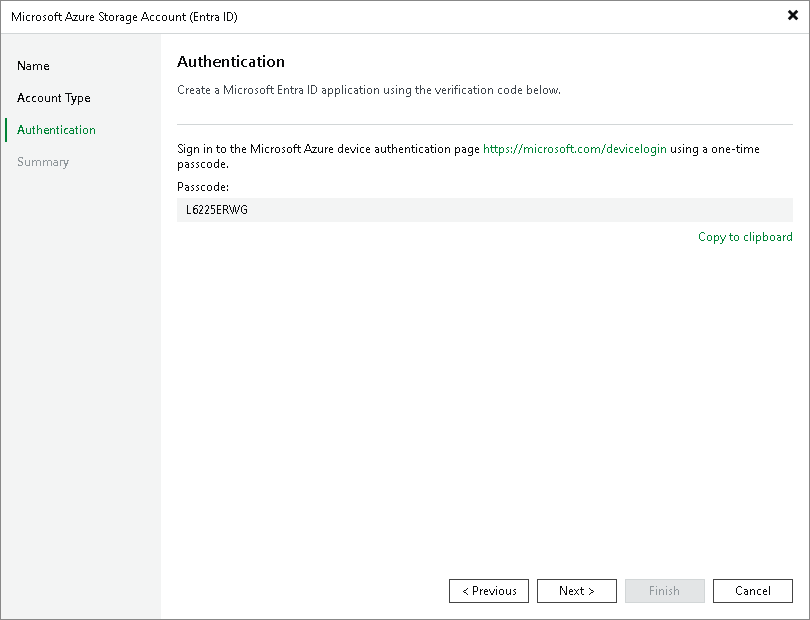Click the dialog title 'Microsoft Azure Storage Account (Entra ID)'
This screenshot has height=620, width=810.
(x=124, y=17)
